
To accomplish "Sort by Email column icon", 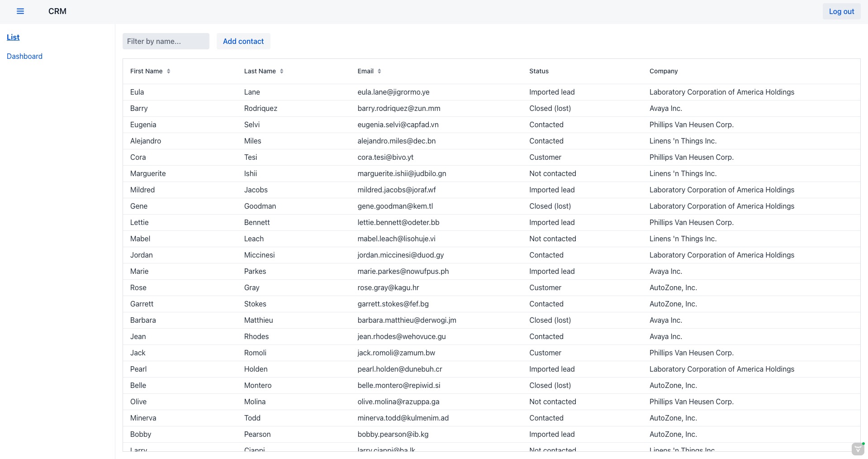I will tap(379, 71).
